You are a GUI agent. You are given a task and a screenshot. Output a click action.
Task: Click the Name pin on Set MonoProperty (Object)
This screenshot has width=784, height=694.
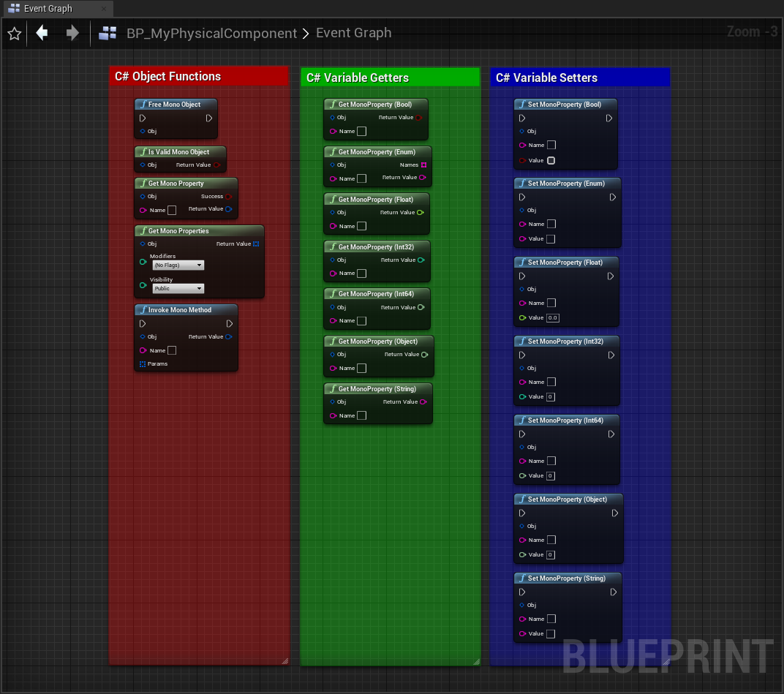click(522, 540)
